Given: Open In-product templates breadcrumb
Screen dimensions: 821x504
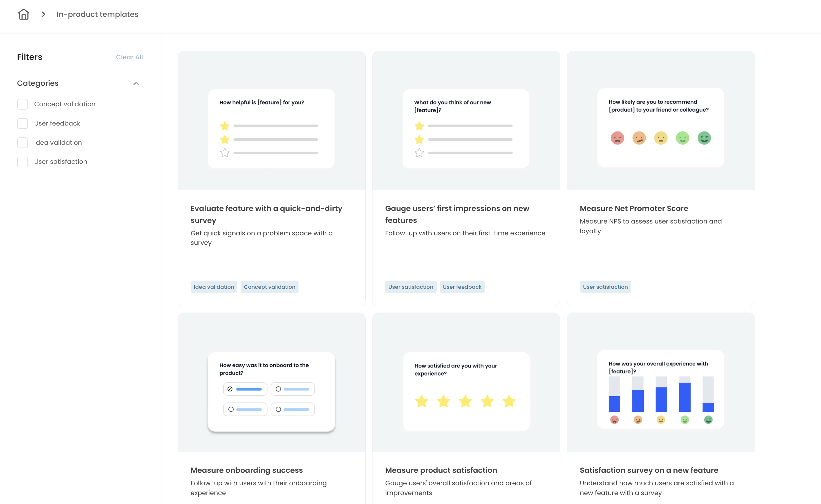Looking at the screenshot, I should click(x=97, y=14).
